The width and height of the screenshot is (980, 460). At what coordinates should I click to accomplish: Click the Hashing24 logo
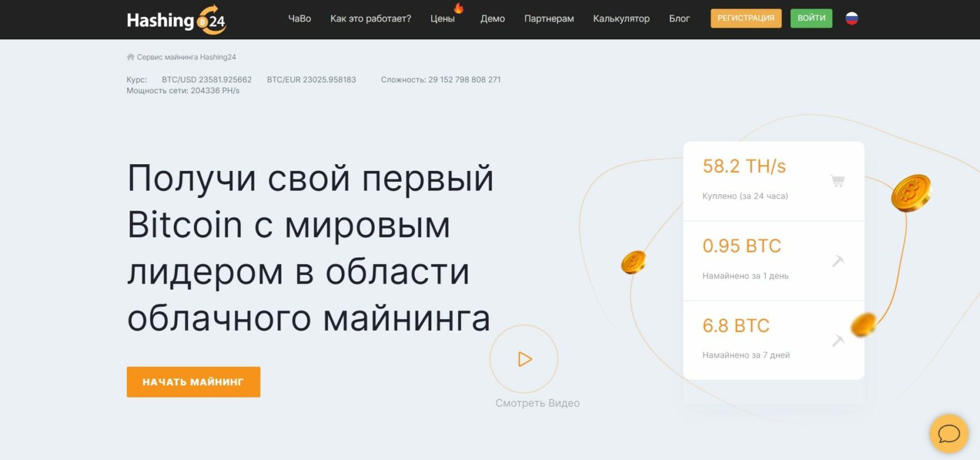coord(176,20)
